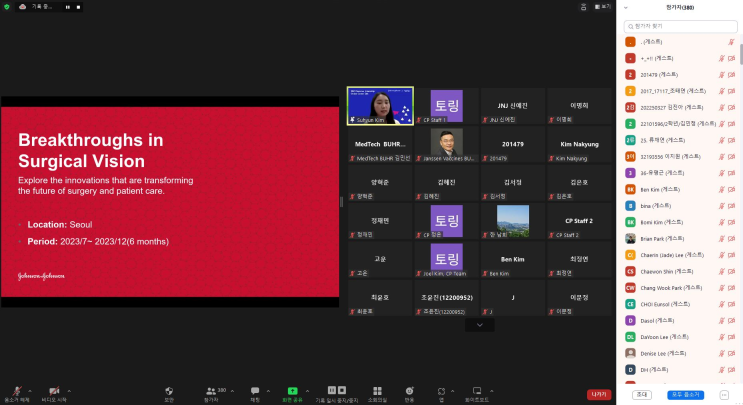Click the participant search field
Image resolution: width=743 pixels, height=405 pixels.
(680, 27)
